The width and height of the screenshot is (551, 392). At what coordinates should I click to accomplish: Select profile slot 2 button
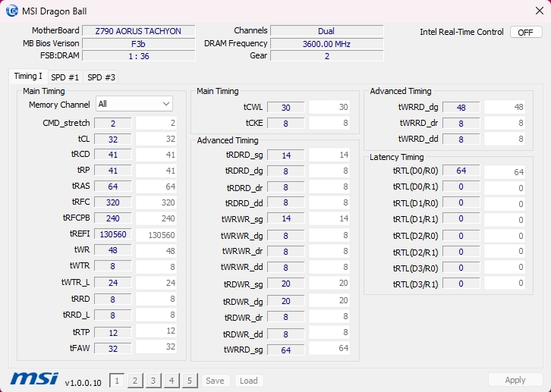coord(135,381)
